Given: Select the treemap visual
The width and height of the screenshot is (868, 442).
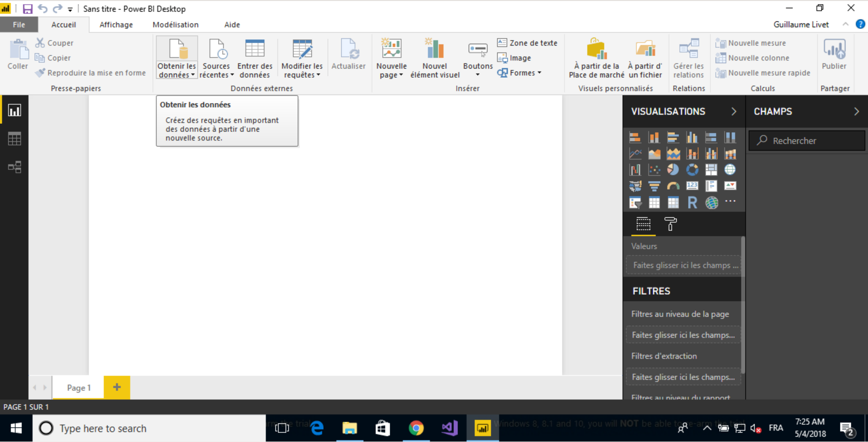Looking at the screenshot, I should click(x=711, y=170).
